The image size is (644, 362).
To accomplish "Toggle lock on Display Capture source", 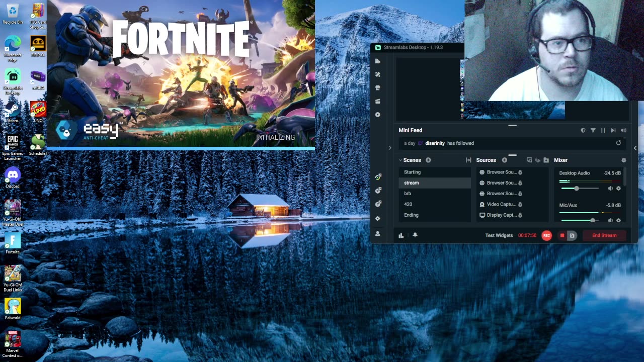I will click(x=520, y=215).
